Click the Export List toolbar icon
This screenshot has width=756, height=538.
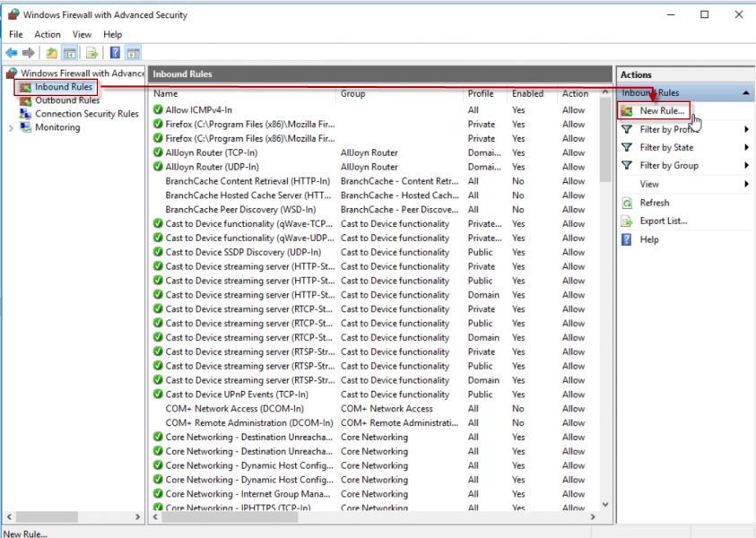(91, 53)
